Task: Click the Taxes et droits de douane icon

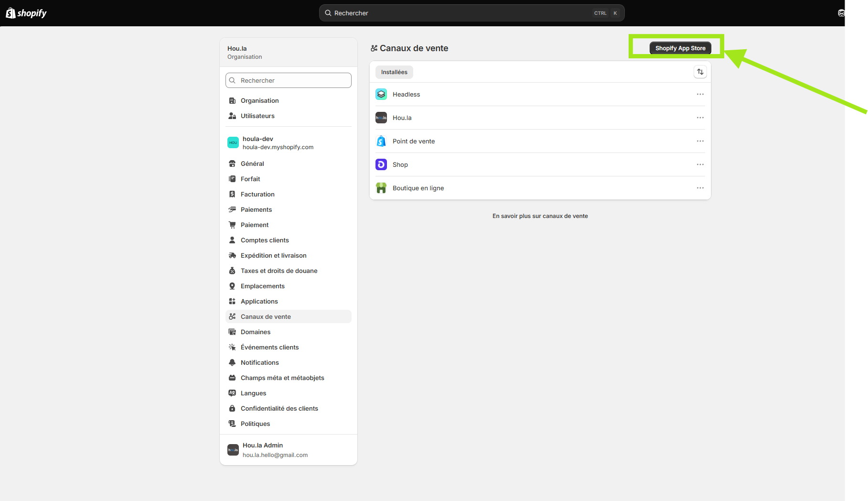Action: pos(232,271)
